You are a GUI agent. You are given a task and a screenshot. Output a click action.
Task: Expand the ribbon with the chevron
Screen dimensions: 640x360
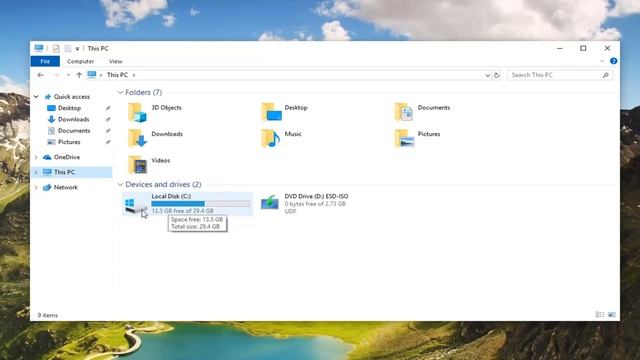pyautogui.click(x=602, y=61)
